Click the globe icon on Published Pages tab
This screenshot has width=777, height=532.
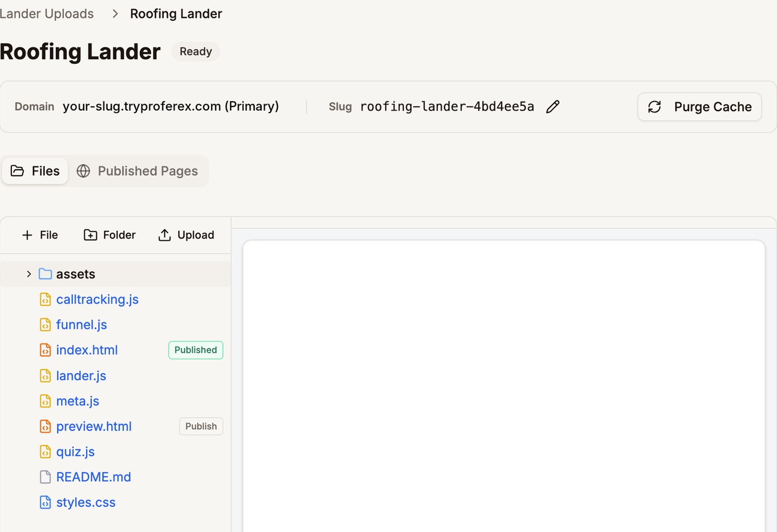pyautogui.click(x=83, y=171)
